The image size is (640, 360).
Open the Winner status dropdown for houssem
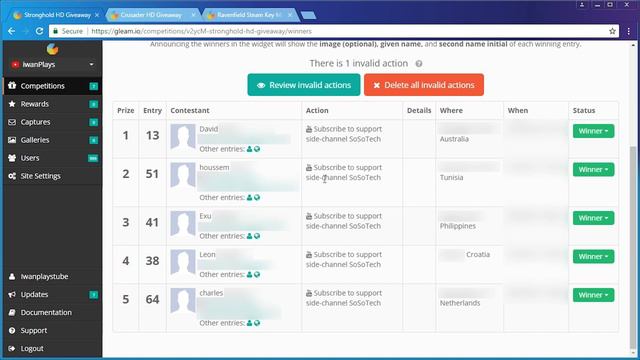[x=593, y=169]
